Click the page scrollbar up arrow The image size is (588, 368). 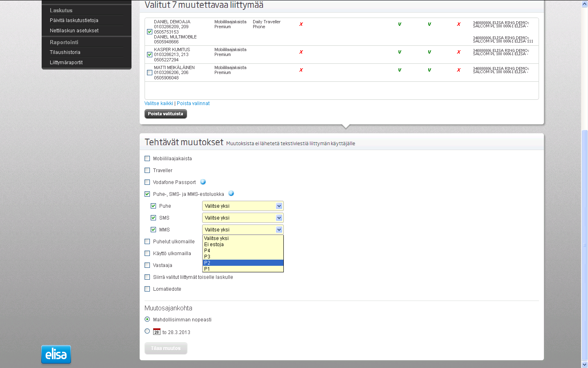584,4
